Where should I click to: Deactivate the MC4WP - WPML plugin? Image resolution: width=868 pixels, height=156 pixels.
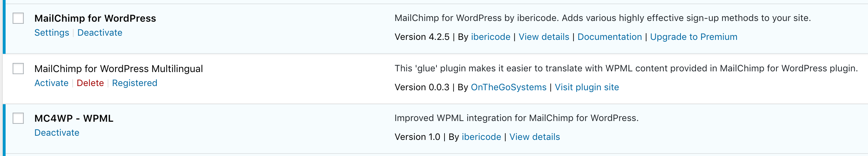click(57, 133)
